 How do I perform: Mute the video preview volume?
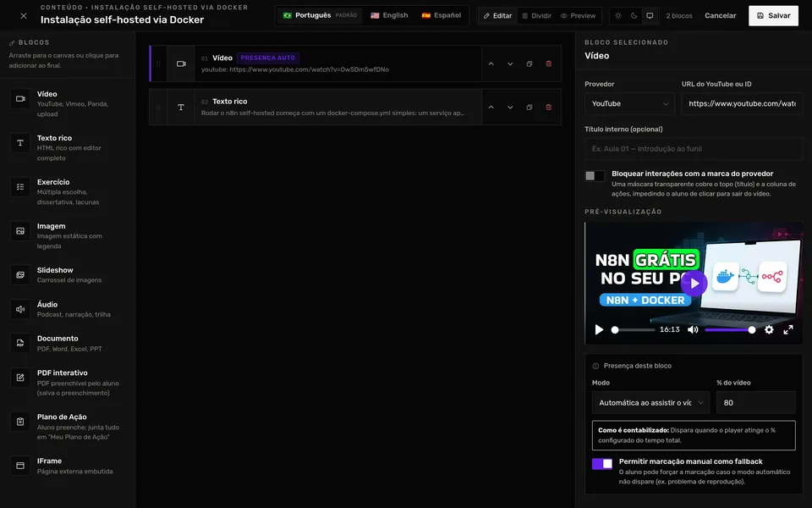point(693,329)
